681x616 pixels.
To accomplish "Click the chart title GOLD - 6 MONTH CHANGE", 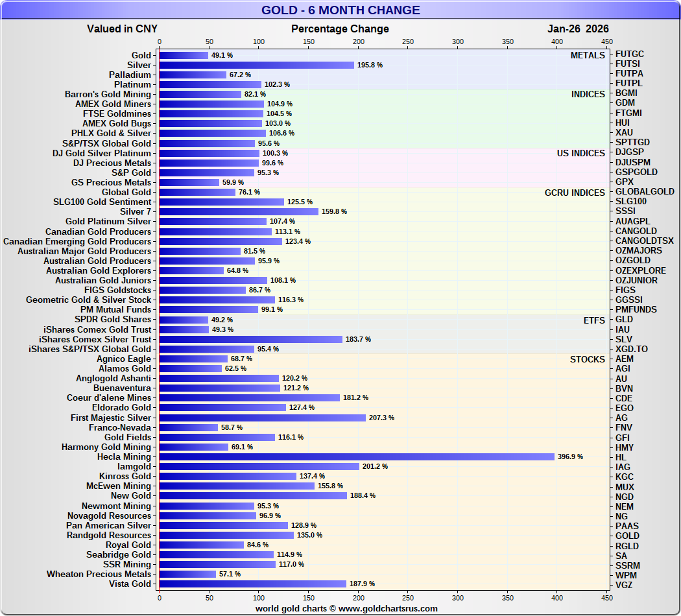I will (x=340, y=10).
